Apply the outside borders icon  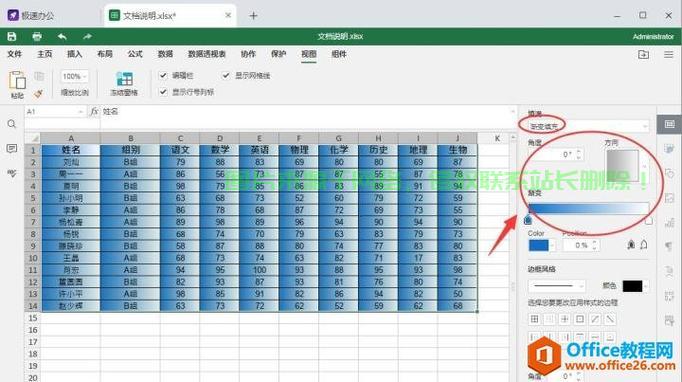(x=580, y=319)
